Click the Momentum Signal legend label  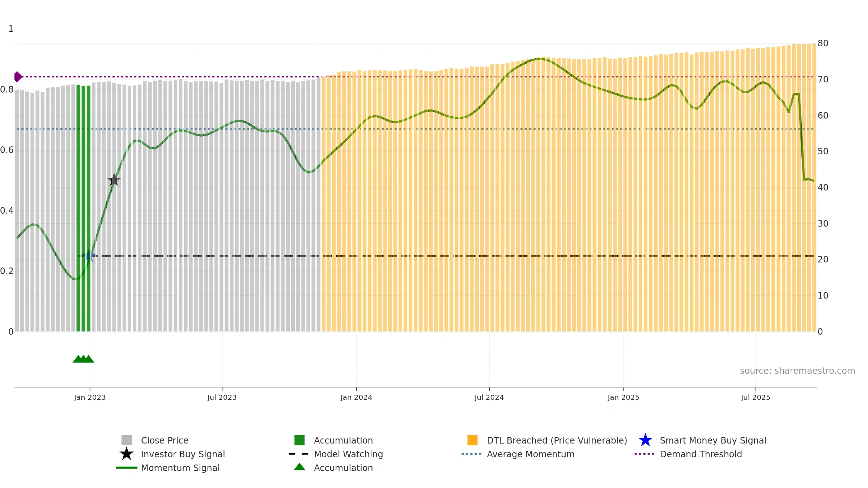(x=180, y=468)
